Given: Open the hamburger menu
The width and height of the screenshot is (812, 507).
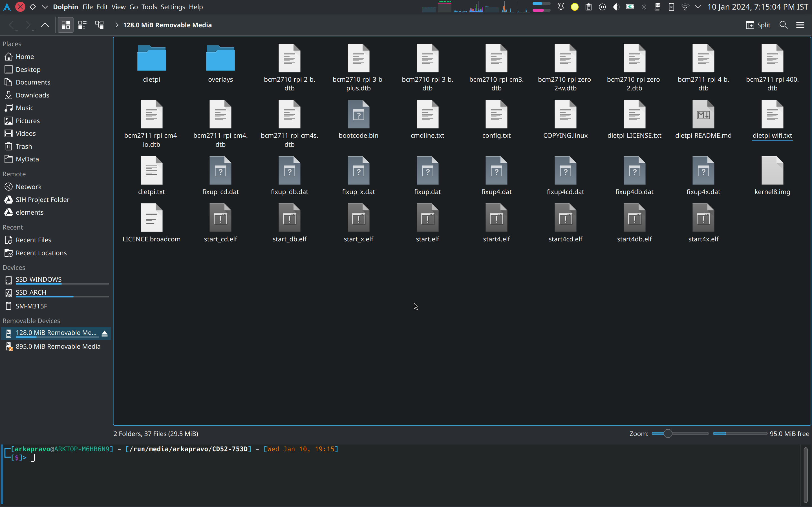Looking at the screenshot, I should click(x=800, y=25).
